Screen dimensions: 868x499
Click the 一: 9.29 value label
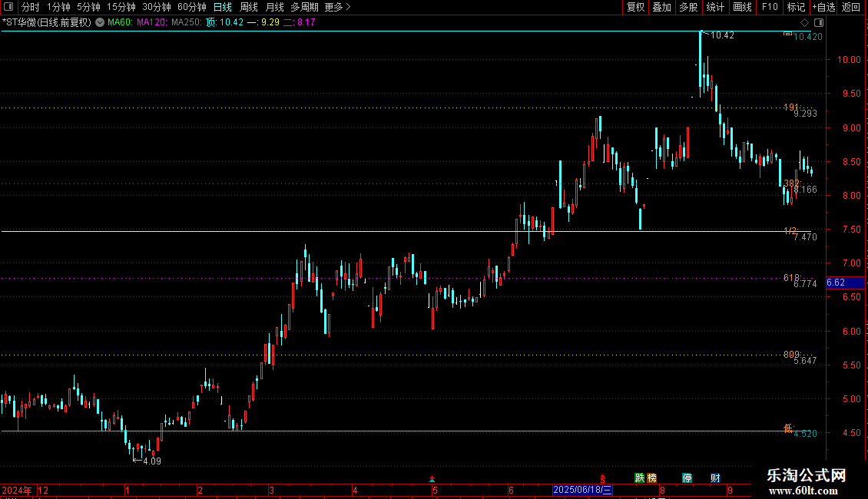coord(263,23)
